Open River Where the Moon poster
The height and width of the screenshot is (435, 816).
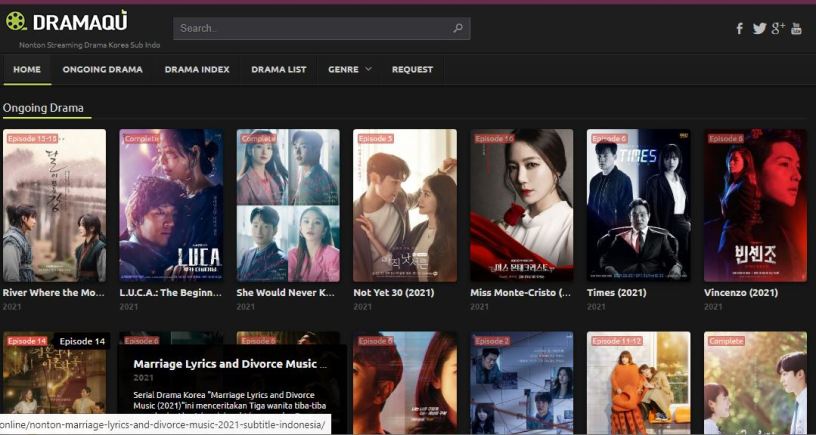click(x=54, y=205)
